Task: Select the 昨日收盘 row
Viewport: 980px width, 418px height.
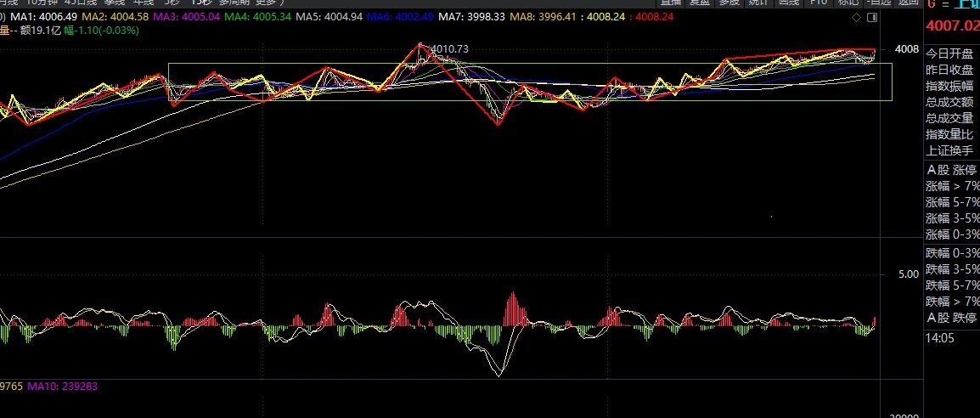Action: pos(951,70)
